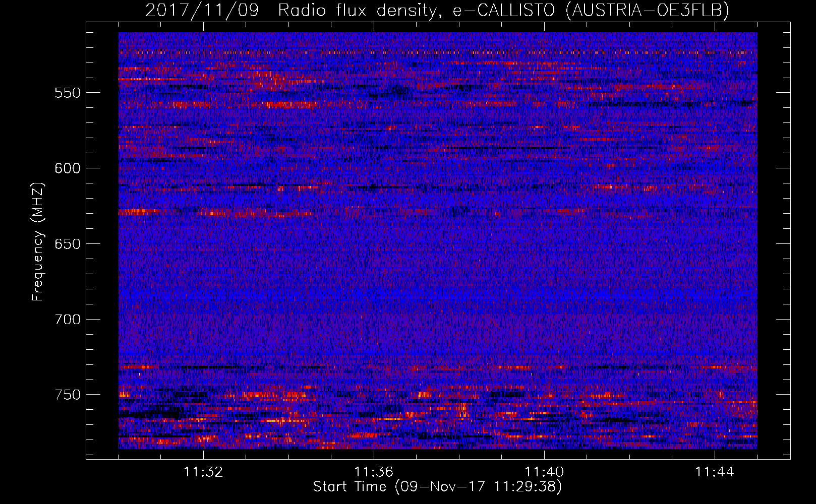Click the Start Time axis label

(x=437, y=487)
